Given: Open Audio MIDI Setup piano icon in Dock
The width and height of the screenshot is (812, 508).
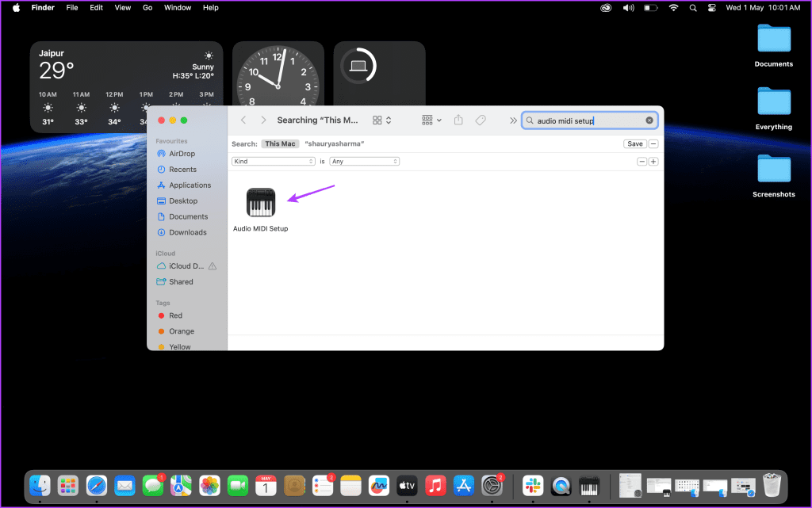Looking at the screenshot, I should point(589,486).
